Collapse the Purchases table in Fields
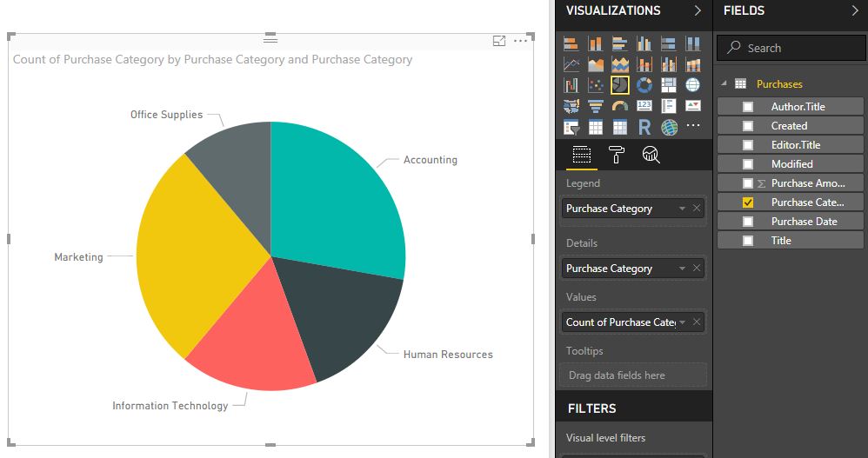 click(x=723, y=84)
